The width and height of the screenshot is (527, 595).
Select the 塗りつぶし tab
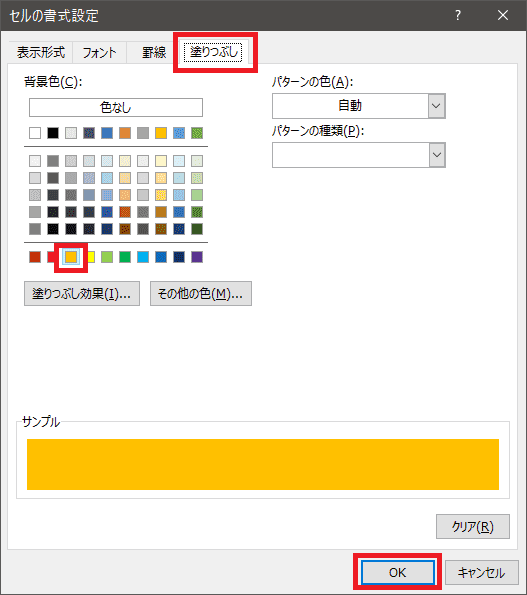[x=213, y=51]
